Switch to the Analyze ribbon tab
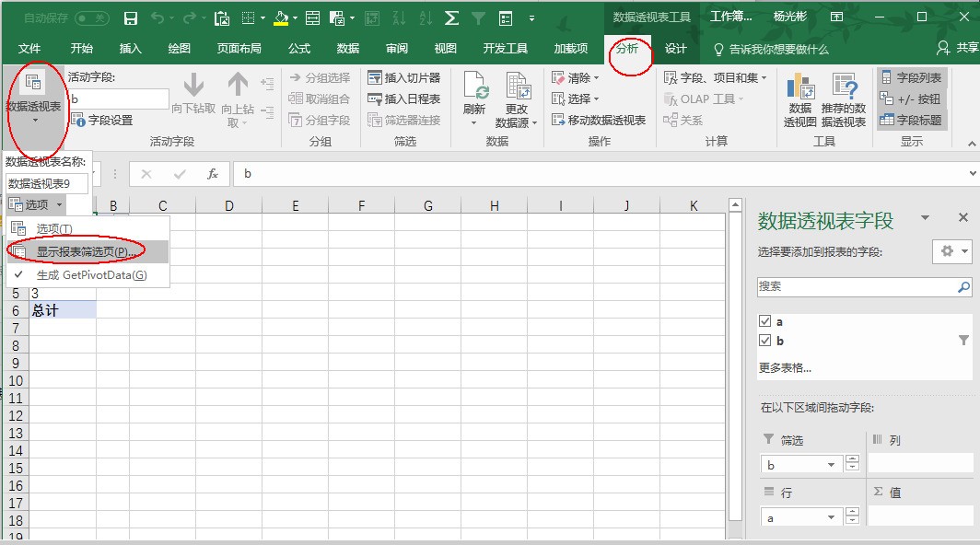Viewport: 980px width, 545px height. pos(627,49)
